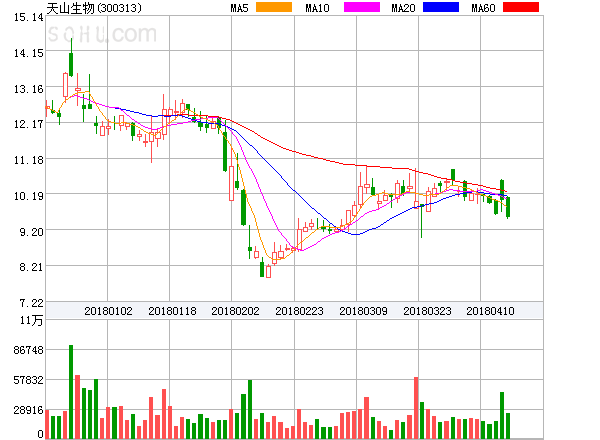Click the 8.21 price axis label
The image size is (600, 440).
point(31,267)
